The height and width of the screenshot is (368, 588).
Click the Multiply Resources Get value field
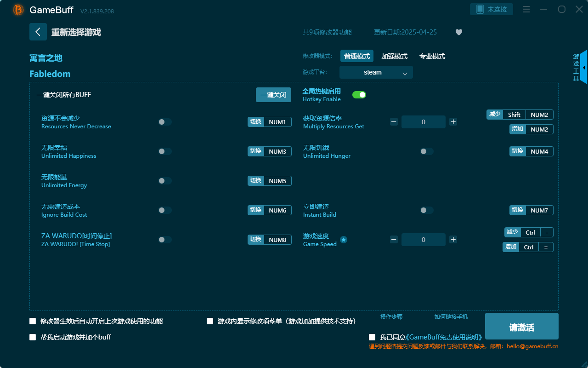tap(424, 122)
